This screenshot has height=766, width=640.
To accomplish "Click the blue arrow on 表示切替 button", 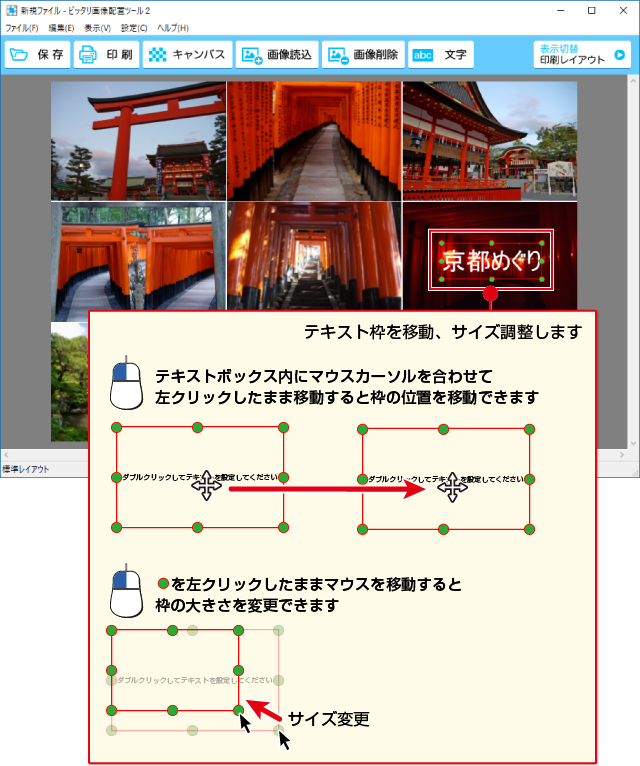I will (x=619, y=55).
